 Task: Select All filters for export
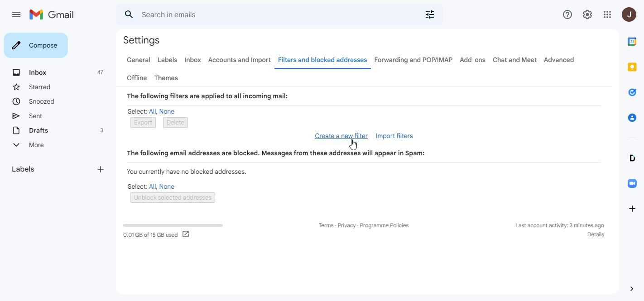point(152,111)
